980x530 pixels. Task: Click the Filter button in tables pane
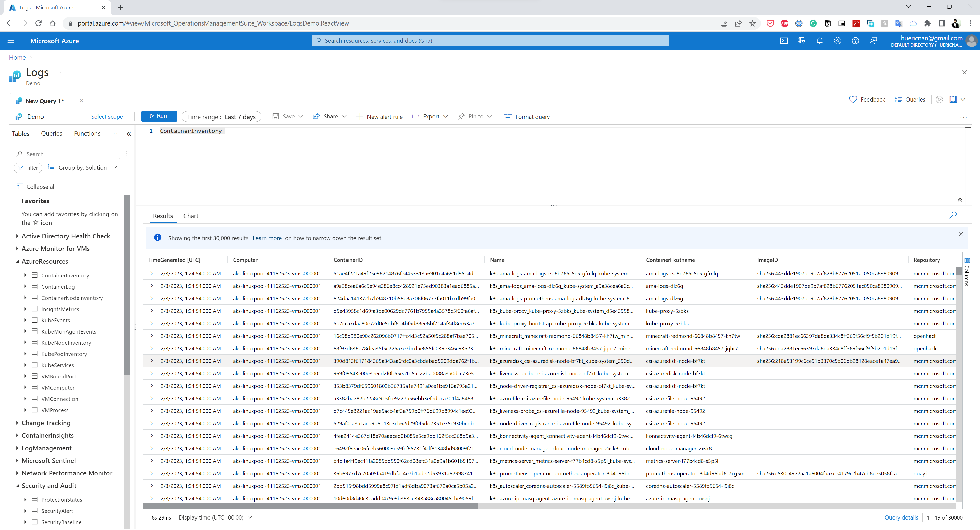[28, 168]
